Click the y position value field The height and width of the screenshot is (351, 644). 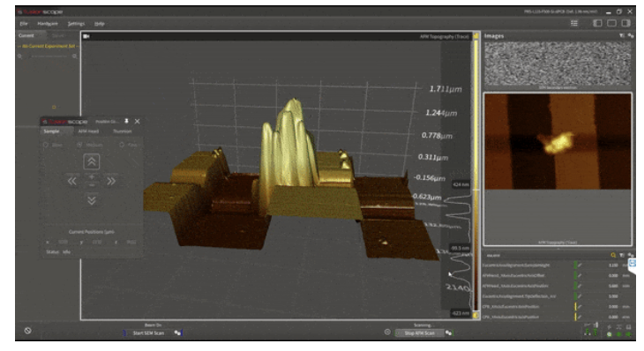(x=97, y=243)
